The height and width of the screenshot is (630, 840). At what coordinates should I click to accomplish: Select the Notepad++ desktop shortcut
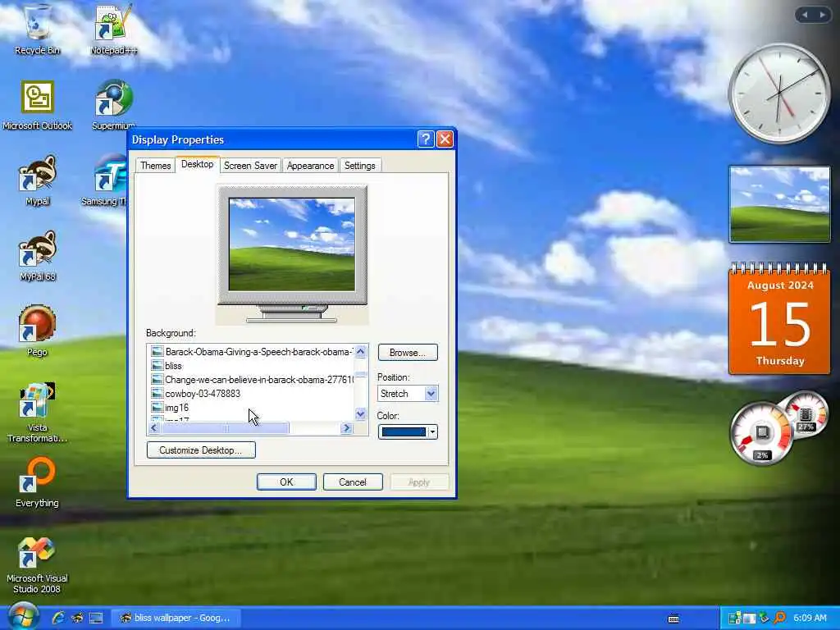click(113, 30)
